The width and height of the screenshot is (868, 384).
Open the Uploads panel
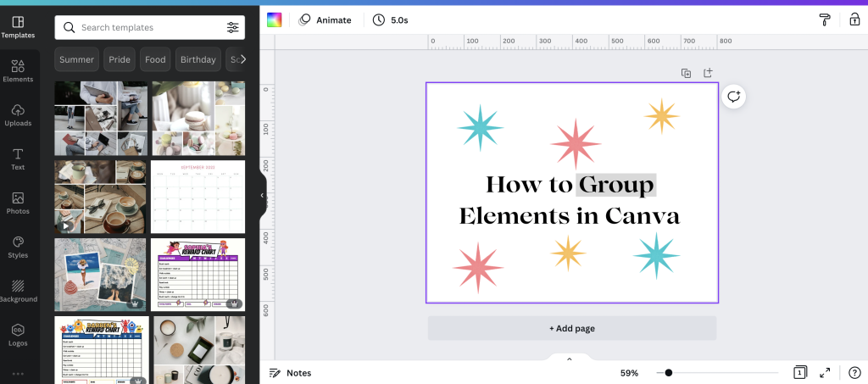(18, 114)
